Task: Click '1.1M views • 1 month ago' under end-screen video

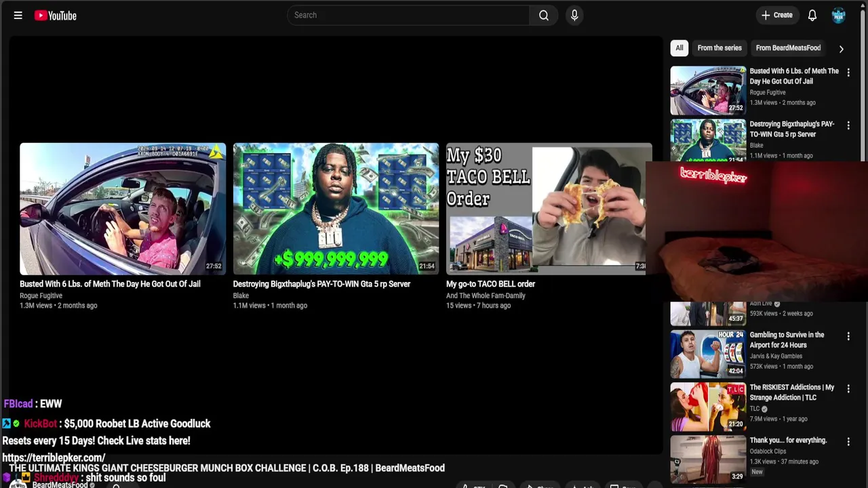Action: [270, 306]
